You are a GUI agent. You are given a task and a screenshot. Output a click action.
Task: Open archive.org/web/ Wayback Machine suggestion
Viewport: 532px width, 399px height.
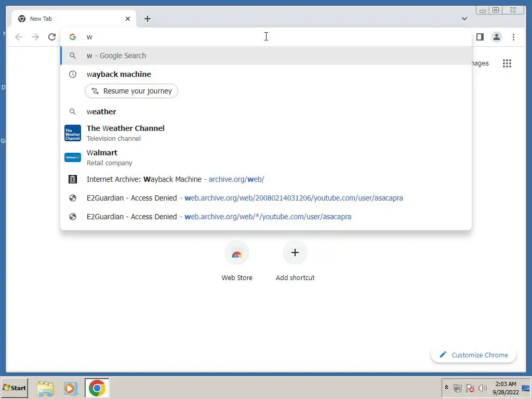pos(266,179)
